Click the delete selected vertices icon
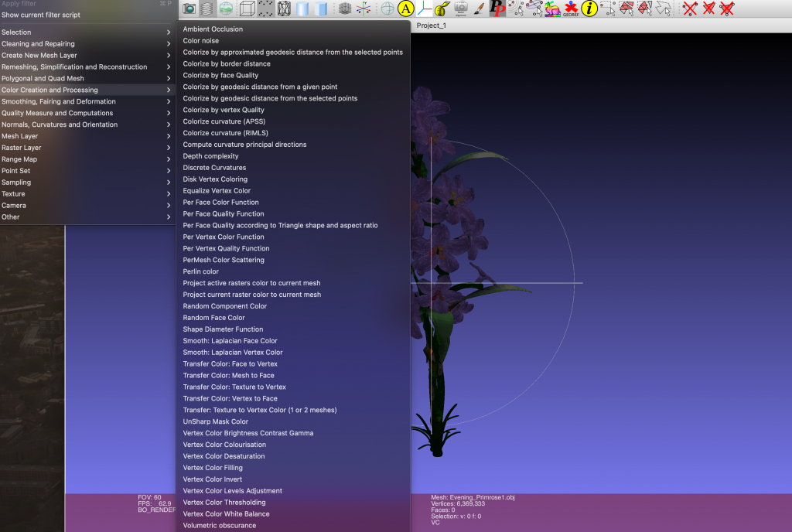The height and width of the screenshot is (532, 792). [690, 8]
